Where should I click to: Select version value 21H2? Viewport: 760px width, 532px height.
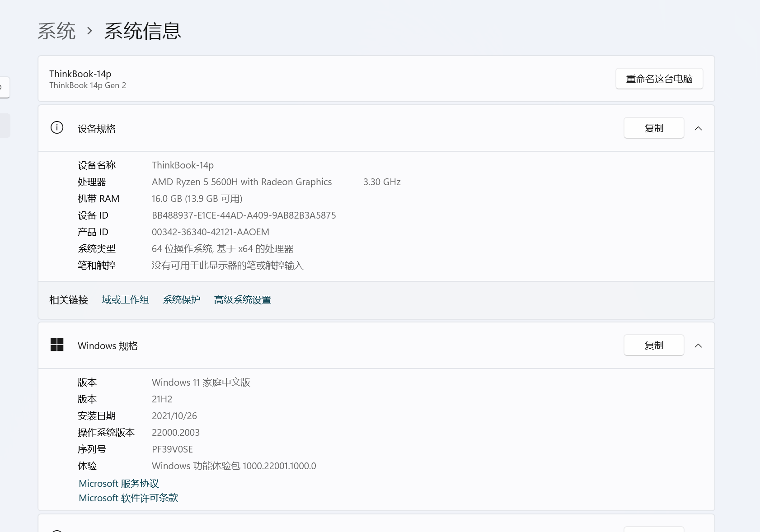[162, 399]
